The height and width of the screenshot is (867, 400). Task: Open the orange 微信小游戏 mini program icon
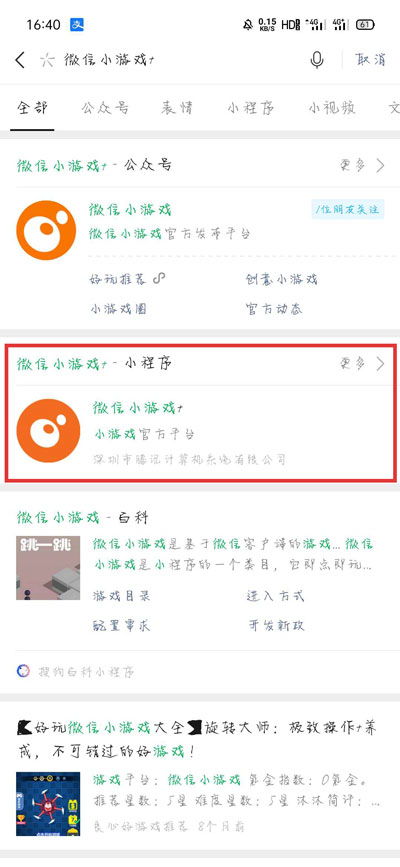pyautogui.click(x=48, y=431)
